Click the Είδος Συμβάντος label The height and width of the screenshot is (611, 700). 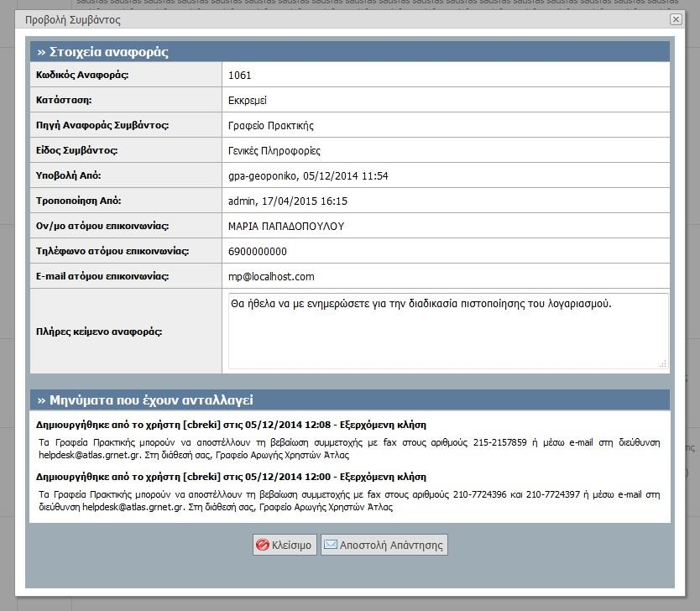point(76,150)
